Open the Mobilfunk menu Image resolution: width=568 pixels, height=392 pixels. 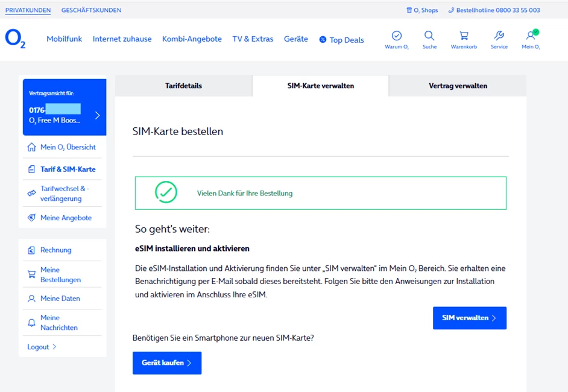coord(64,39)
